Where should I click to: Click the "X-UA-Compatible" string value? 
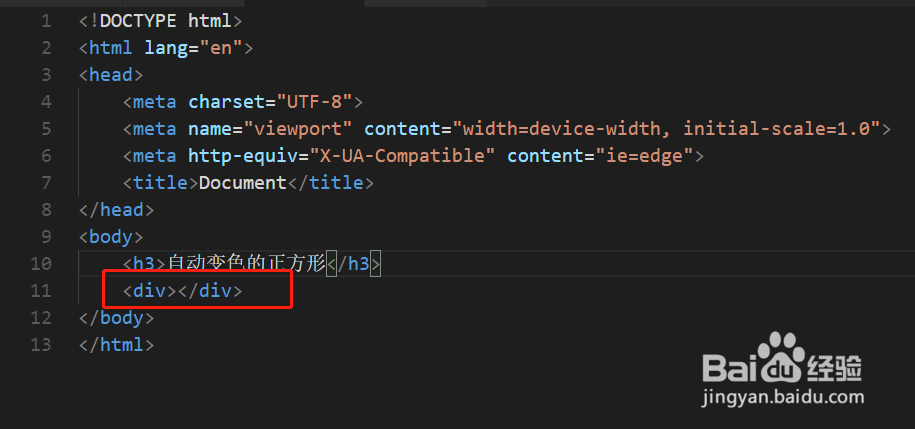pos(402,156)
